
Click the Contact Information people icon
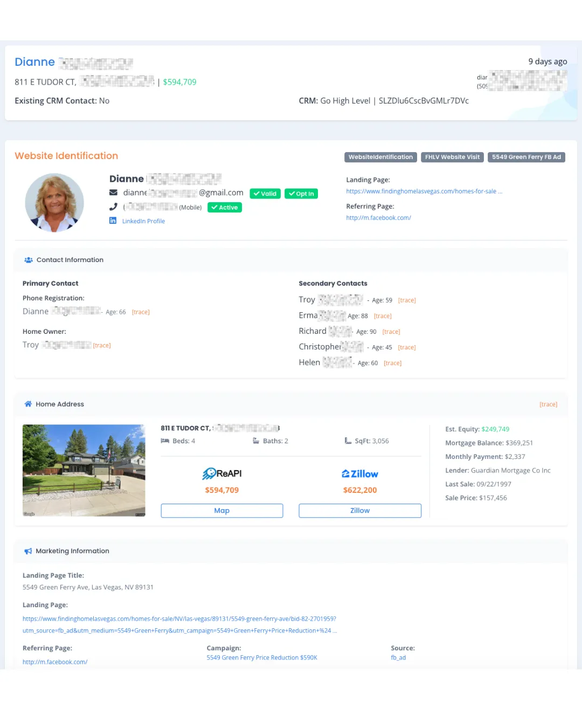(29, 260)
